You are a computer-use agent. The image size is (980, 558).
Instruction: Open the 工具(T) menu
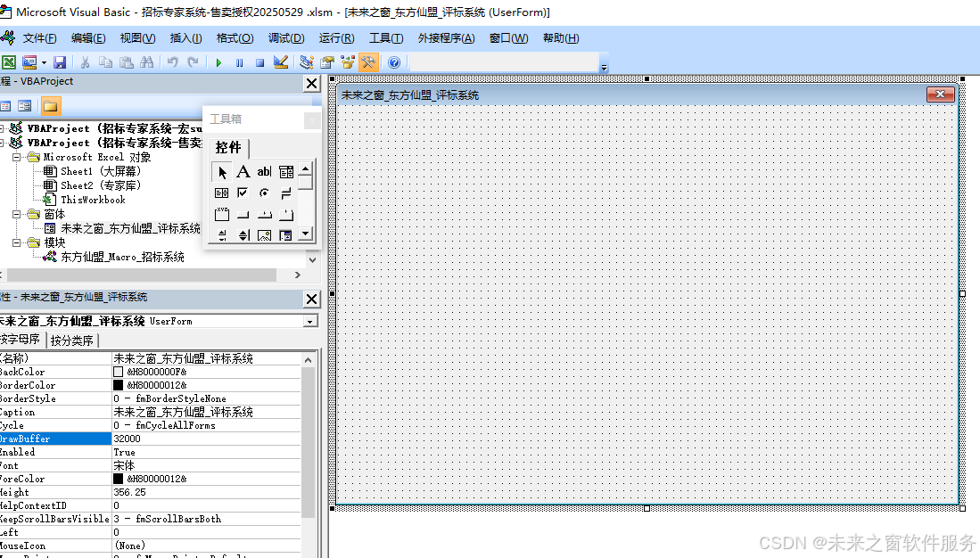pos(385,38)
